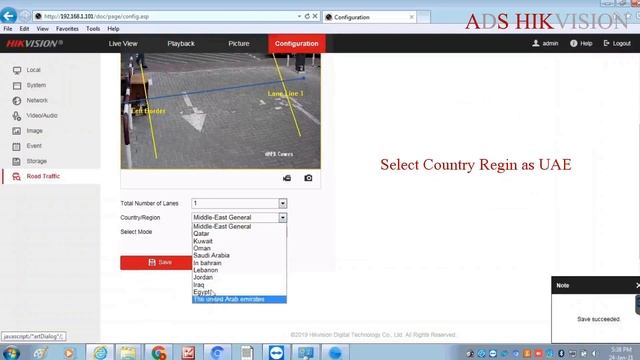Open the View menu

pos(42,29)
